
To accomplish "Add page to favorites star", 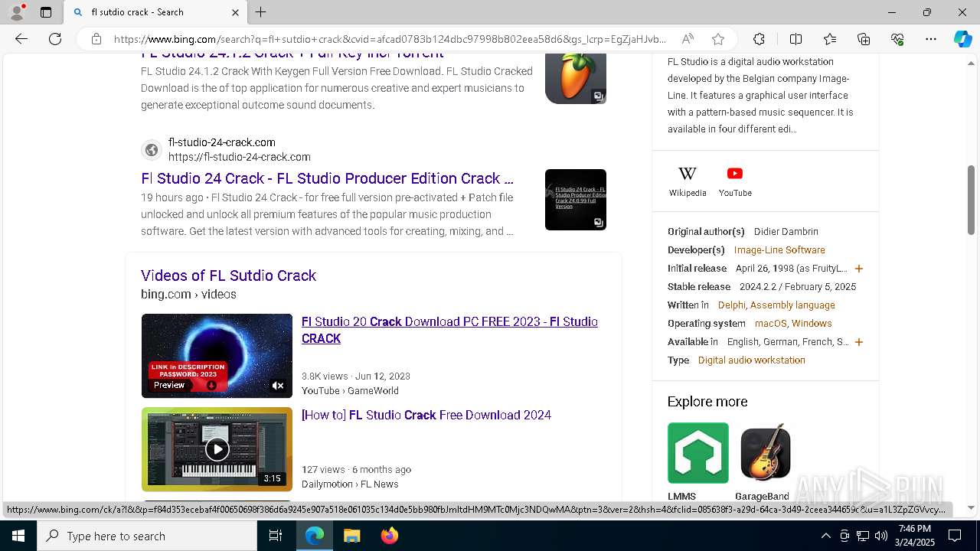I will pos(717,39).
